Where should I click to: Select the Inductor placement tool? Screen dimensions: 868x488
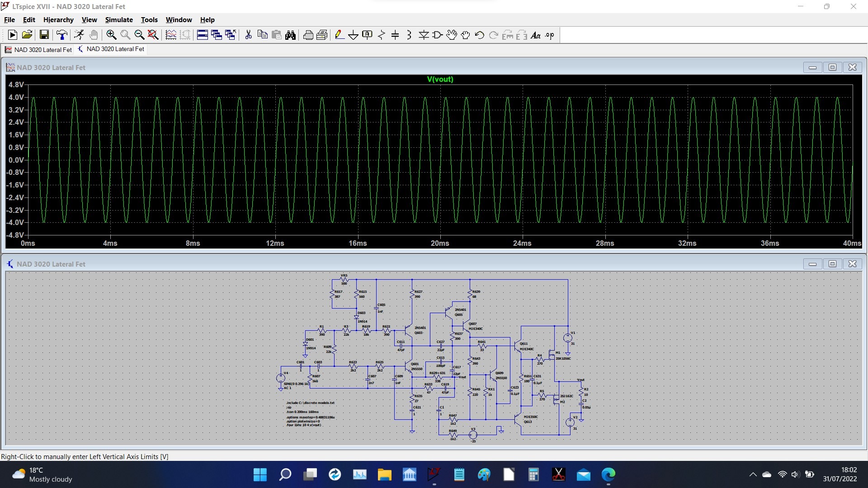[x=409, y=35]
